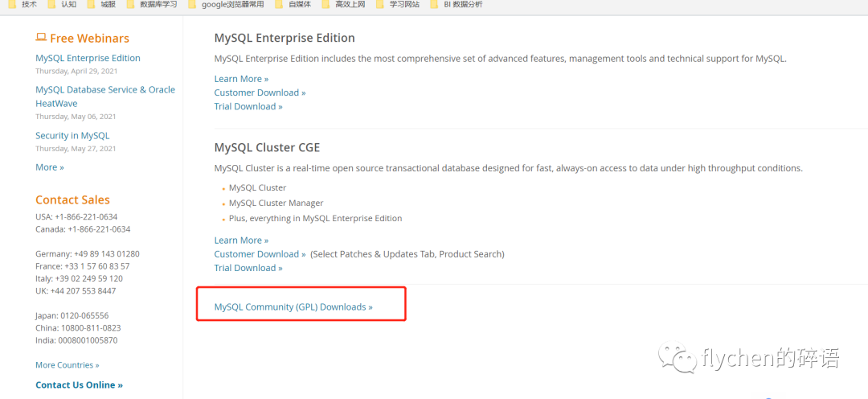This screenshot has height=399, width=868.
Task: Click MySQL Community (GPL) Downloads link
Action: coord(293,307)
